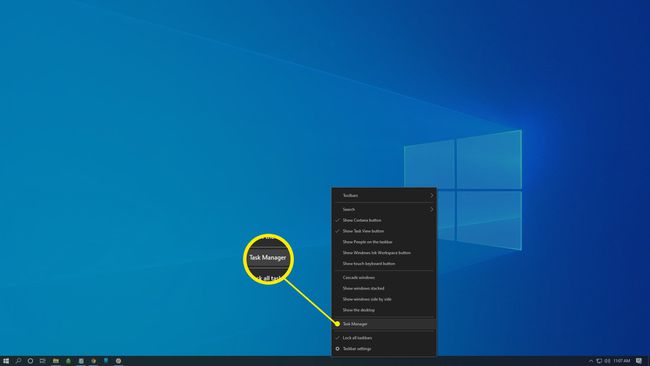Choose Cascade windows from the menu
The height and width of the screenshot is (366, 650).
[384, 277]
